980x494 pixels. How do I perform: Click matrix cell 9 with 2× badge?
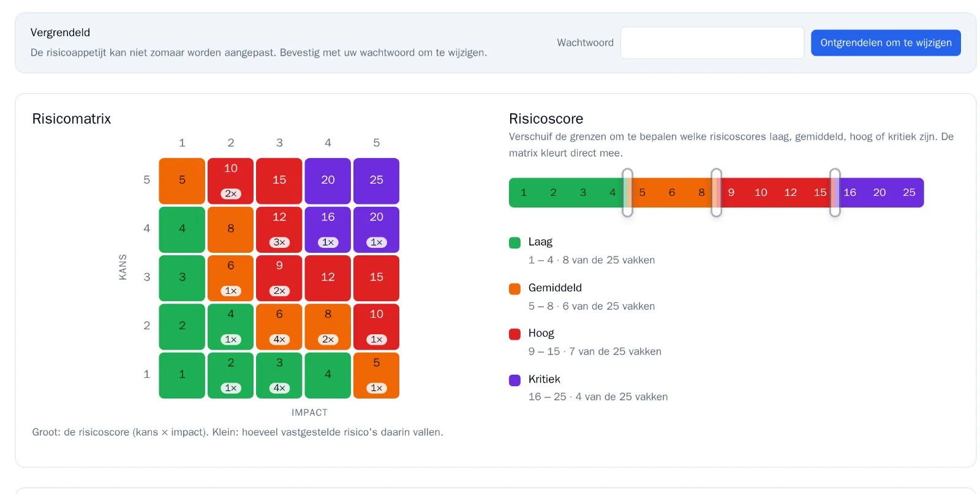coord(279,278)
